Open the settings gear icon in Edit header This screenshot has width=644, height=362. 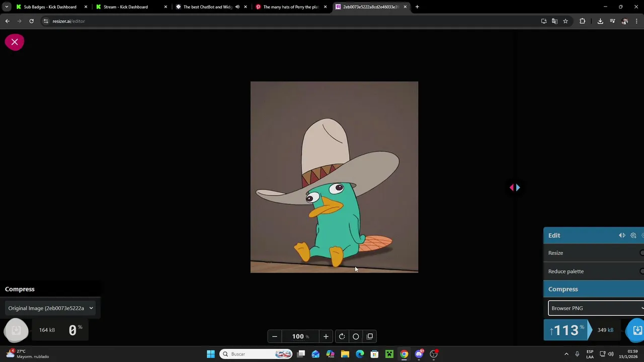point(633,235)
